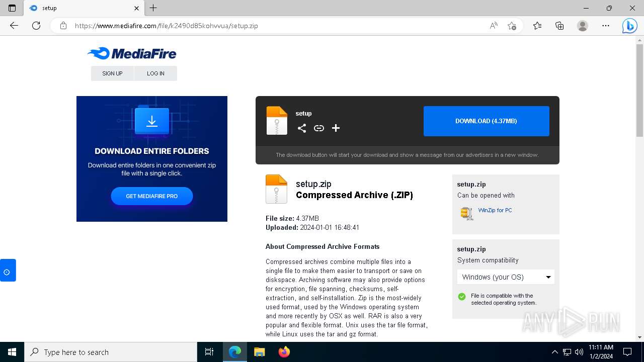Go back with browser back arrow
The height and width of the screenshot is (362, 644).
pyautogui.click(x=14, y=26)
